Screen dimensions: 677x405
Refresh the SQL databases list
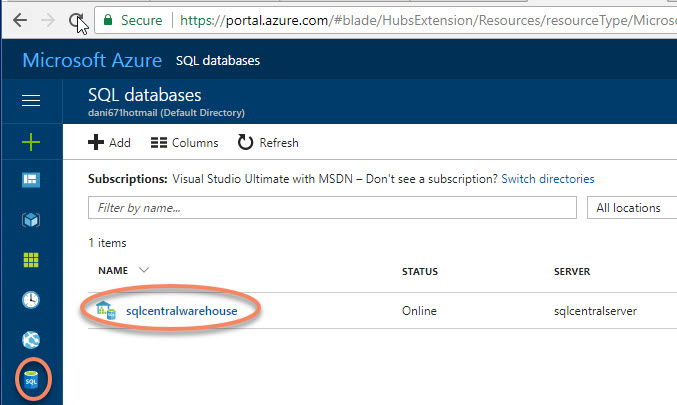268,143
